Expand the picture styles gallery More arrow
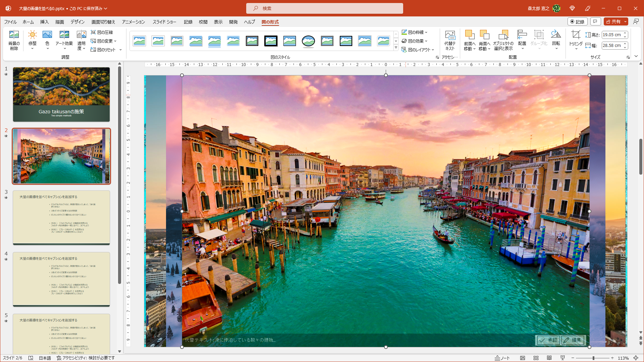Image resolution: width=644 pixels, height=362 pixels. point(396,48)
